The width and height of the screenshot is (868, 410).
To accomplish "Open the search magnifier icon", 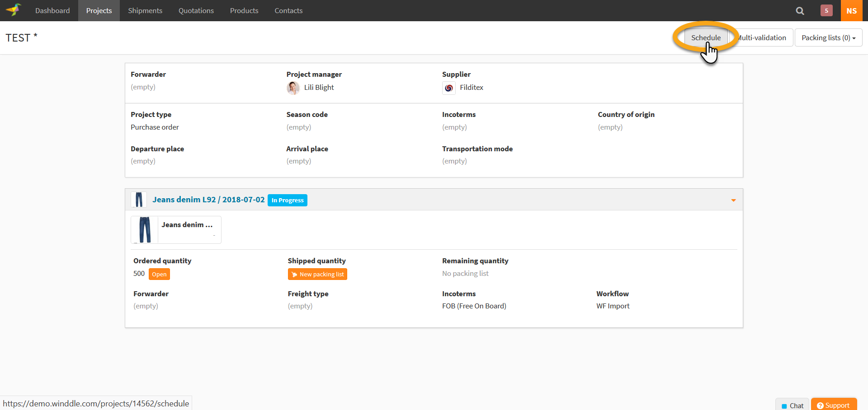I will pos(800,11).
